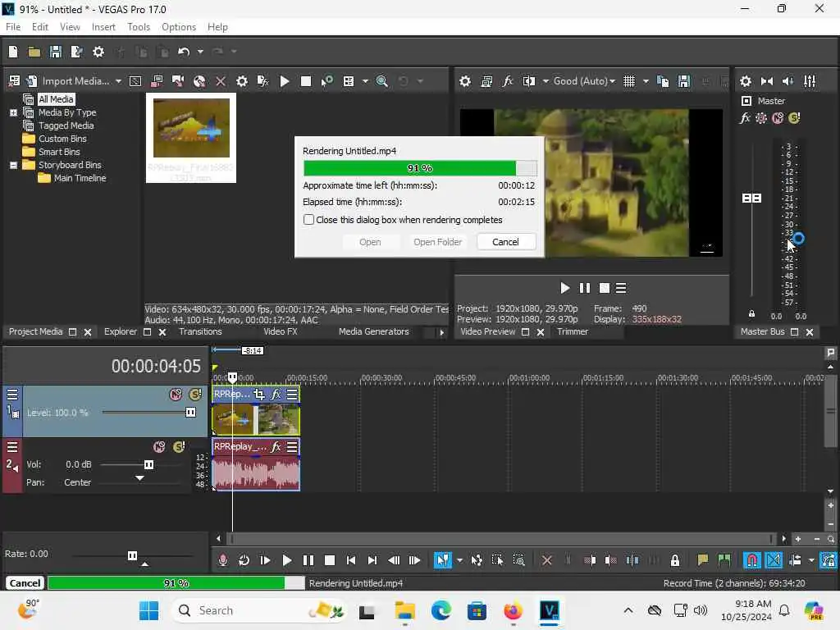Open Video Preview properties gear icon
This screenshot has width=840, height=630.
[465, 81]
